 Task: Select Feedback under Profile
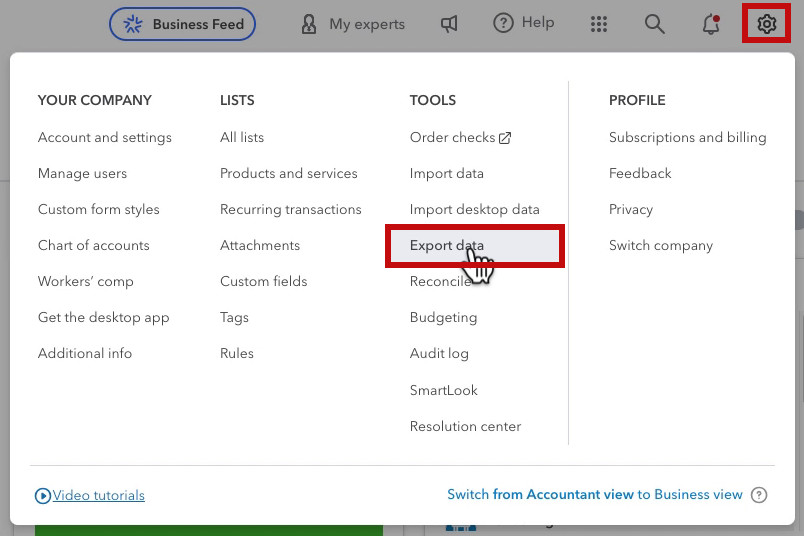click(640, 173)
